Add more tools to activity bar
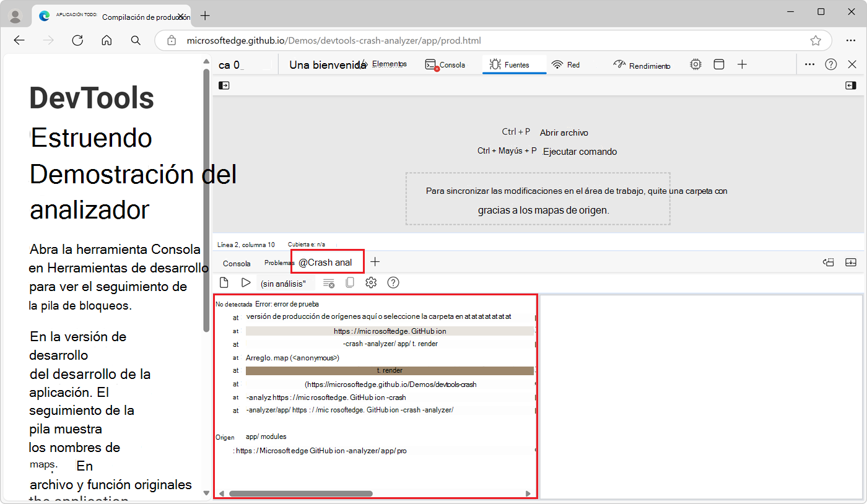The image size is (867, 504). (x=742, y=64)
